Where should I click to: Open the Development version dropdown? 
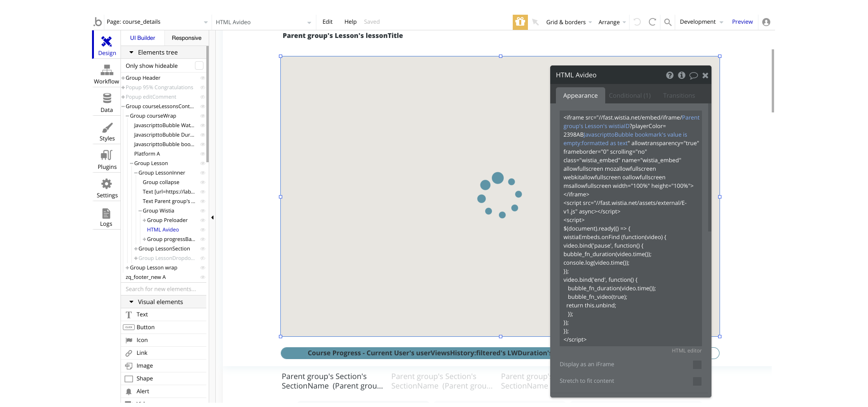coord(701,22)
